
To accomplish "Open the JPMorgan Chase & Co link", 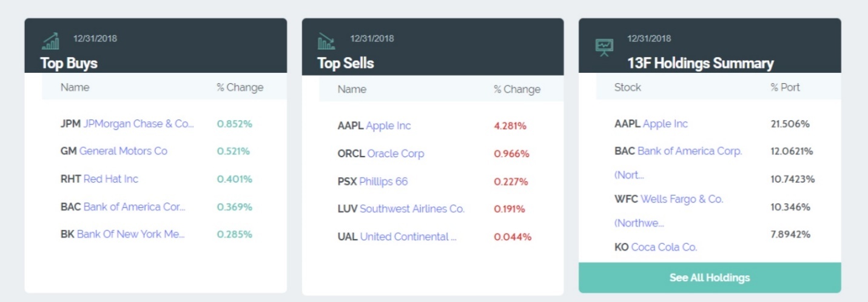I will tap(138, 124).
